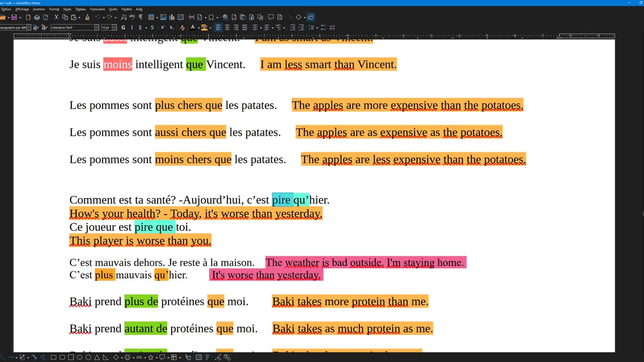The width and height of the screenshot is (644, 362).
Task: Open the paragraph style dropdown
Action: 29,28
